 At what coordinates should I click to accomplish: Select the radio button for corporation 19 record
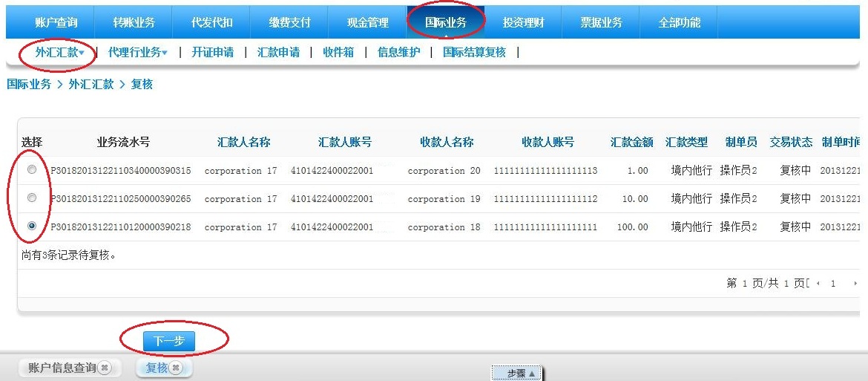[31, 198]
